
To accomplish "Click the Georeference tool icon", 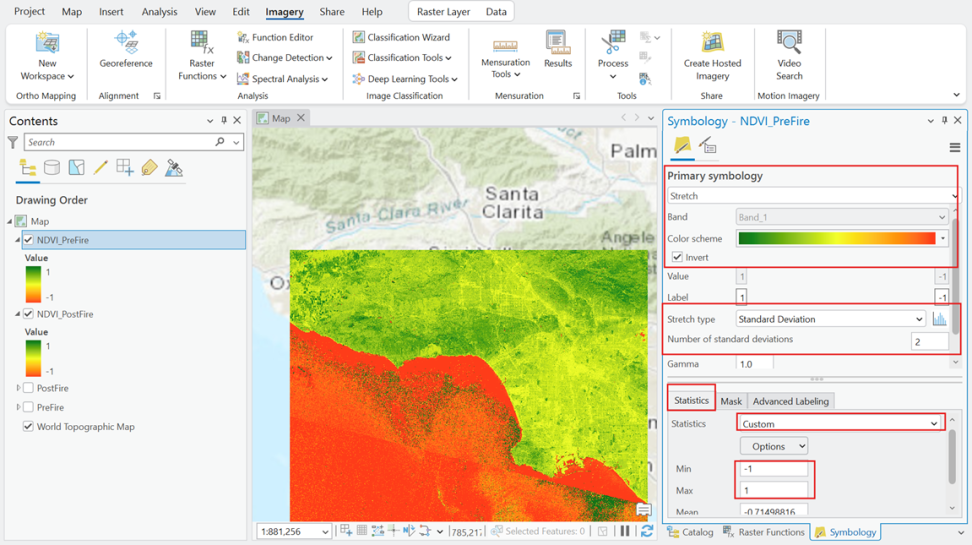I will click(x=126, y=42).
